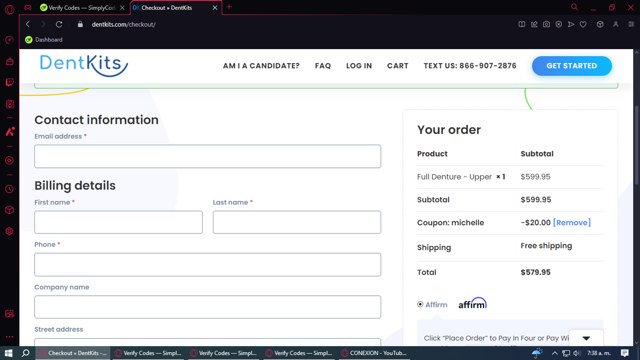Click the browser back arrow
Viewport: 640px width, 360px height.
click(28, 24)
